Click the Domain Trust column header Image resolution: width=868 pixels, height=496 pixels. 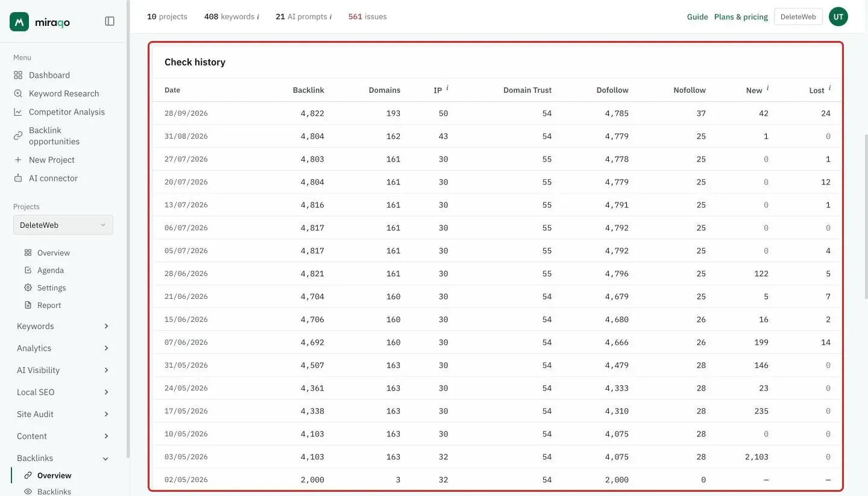[527, 90]
